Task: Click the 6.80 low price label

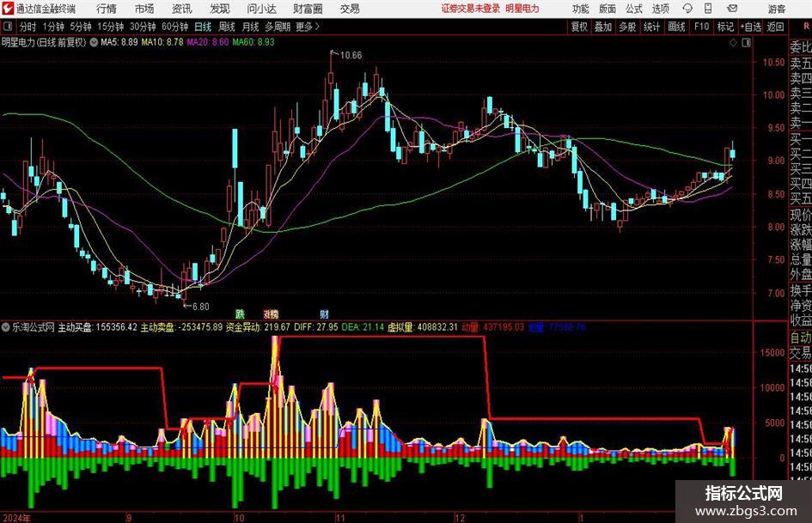Action: click(200, 307)
